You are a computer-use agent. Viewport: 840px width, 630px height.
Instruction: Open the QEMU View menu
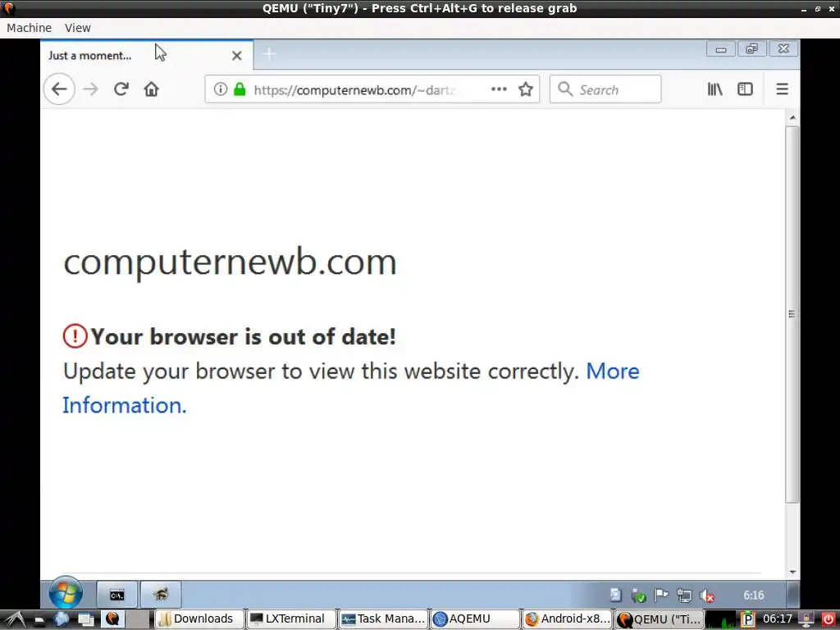pos(78,28)
